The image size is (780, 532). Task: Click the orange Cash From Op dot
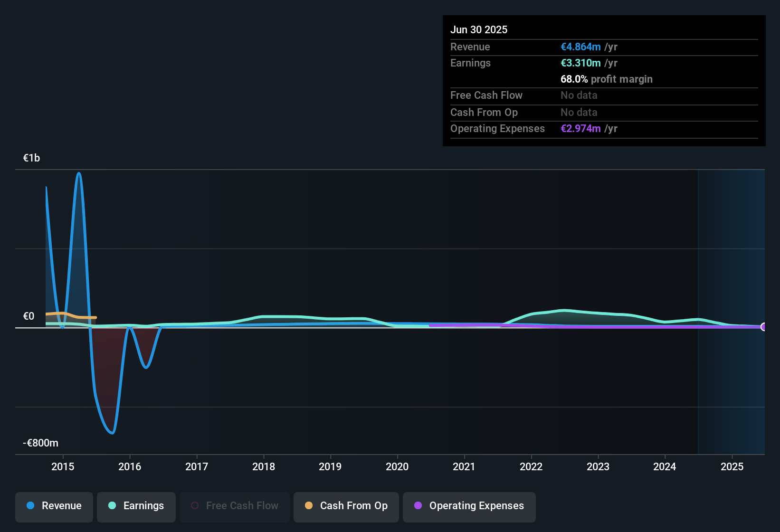pyautogui.click(x=309, y=506)
